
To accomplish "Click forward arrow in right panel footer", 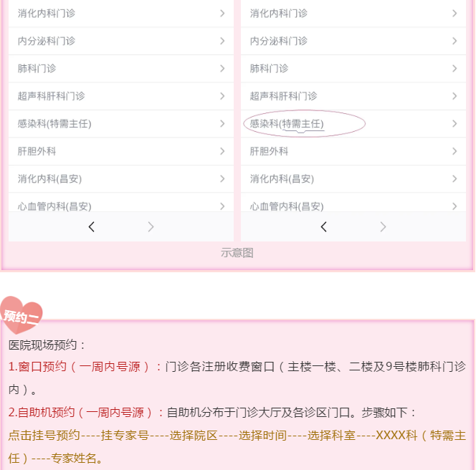I will tap(383, 227).
